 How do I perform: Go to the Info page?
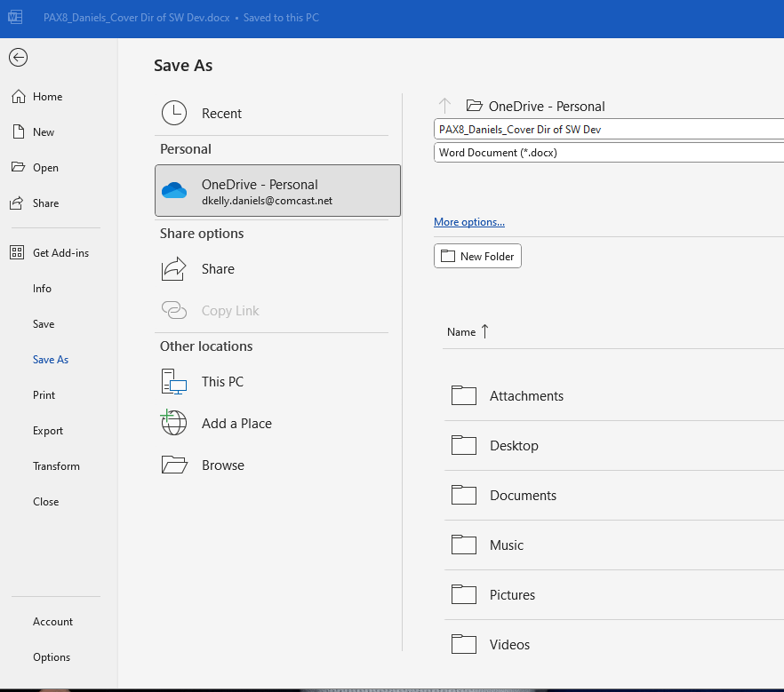pyautogui.click(x=42, y=289)
